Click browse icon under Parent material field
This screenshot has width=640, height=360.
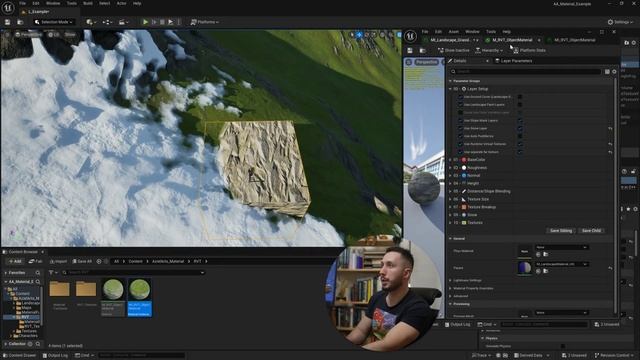click(546, 271)
